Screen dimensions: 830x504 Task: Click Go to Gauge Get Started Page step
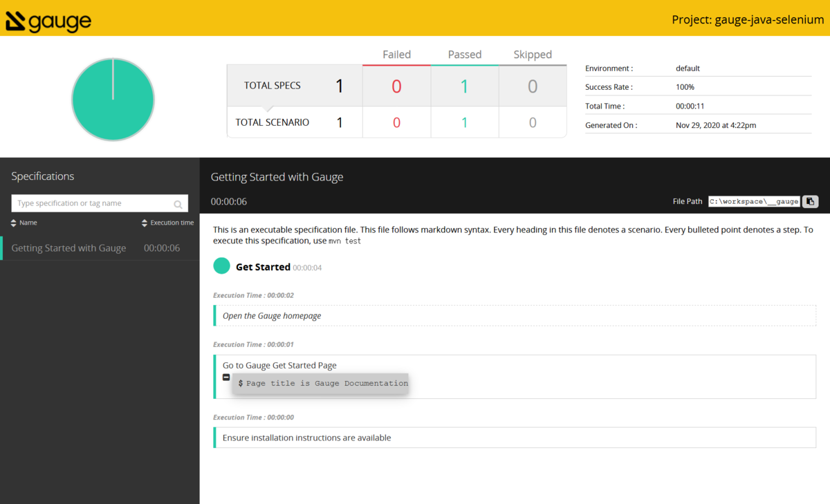tap(279, 365)
